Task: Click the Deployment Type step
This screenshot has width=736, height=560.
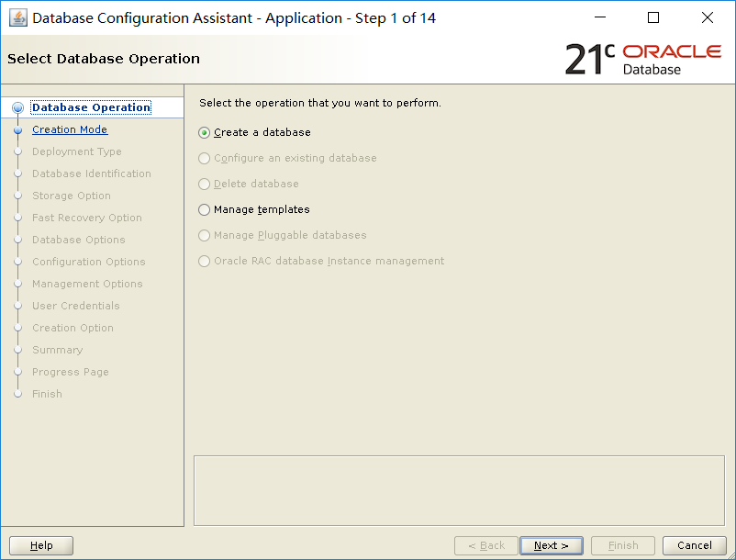Action: 76,151
